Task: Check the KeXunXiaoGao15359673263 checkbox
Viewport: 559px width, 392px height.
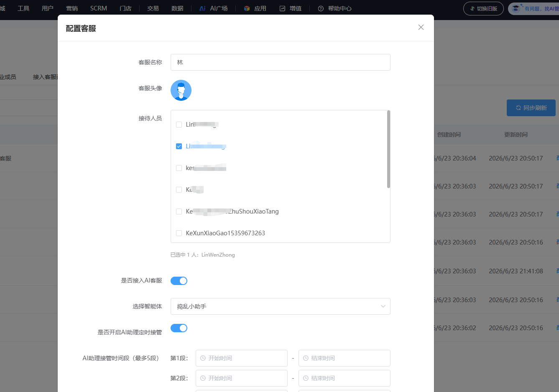Action: pos(179,233)
